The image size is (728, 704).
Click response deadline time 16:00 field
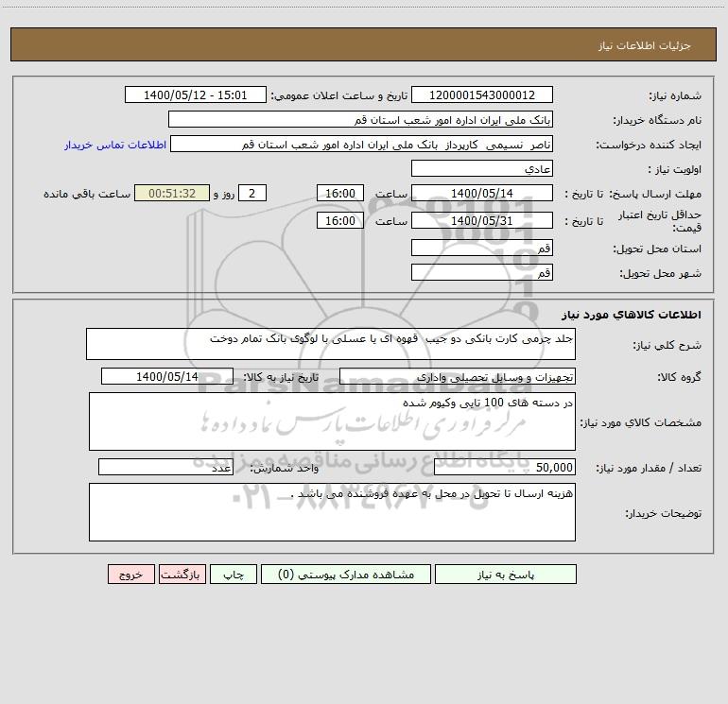click(339, 193)
